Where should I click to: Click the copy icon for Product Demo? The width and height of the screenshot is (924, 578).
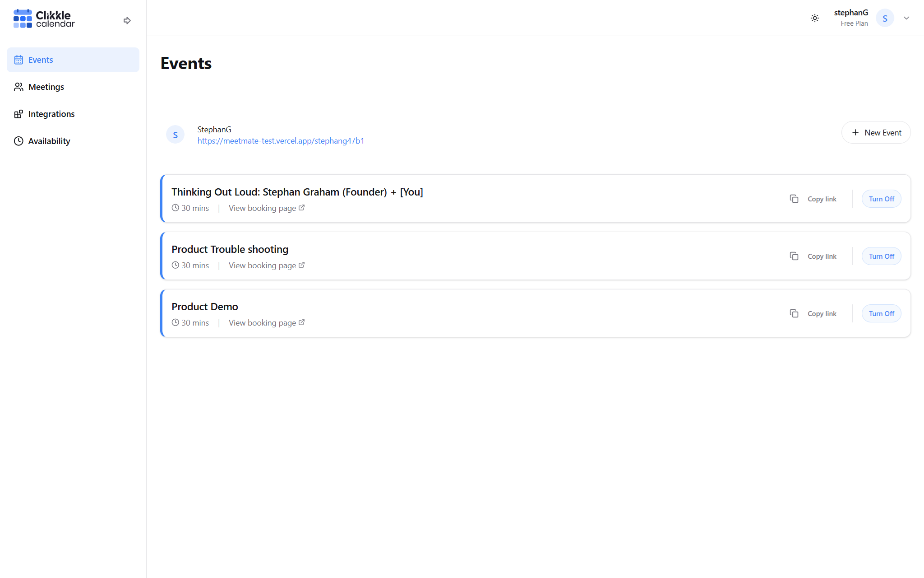[x=794, y=313]
